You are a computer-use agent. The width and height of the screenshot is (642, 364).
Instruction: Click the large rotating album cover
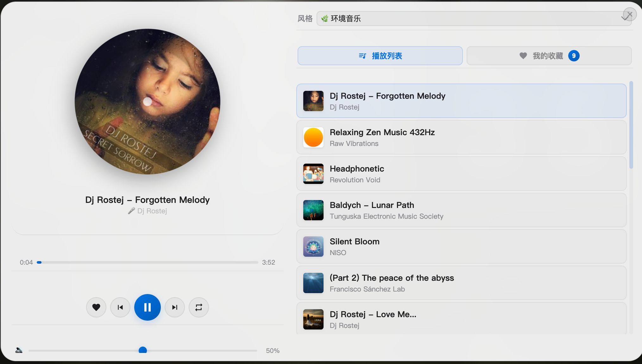148,102
